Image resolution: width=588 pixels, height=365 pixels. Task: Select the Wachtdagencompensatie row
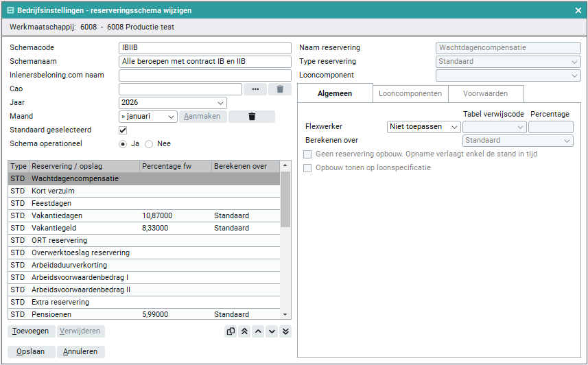click(144, 179)
